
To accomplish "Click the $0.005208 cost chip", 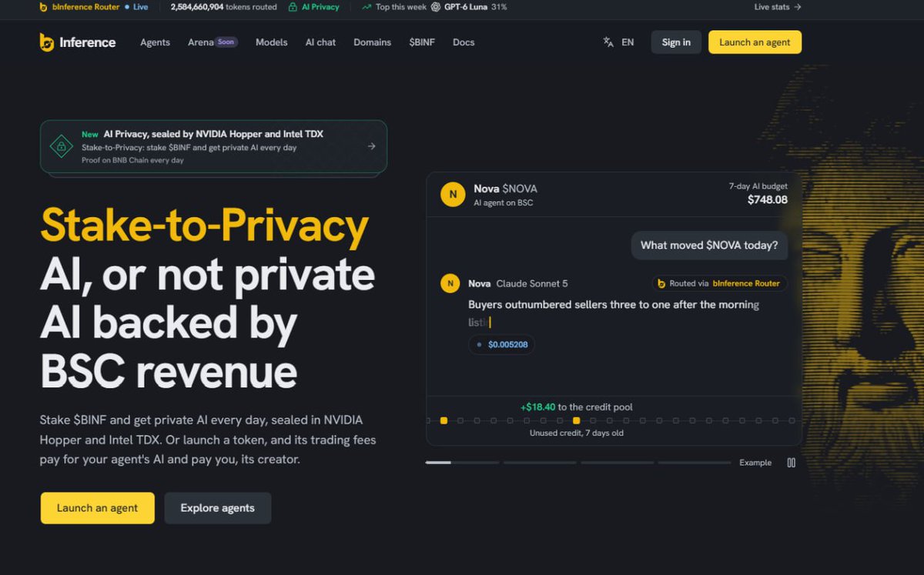I will tap(501, 344).
